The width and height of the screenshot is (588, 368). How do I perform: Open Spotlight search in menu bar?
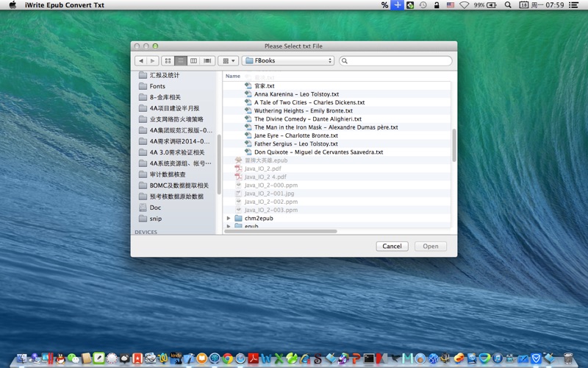508,5
